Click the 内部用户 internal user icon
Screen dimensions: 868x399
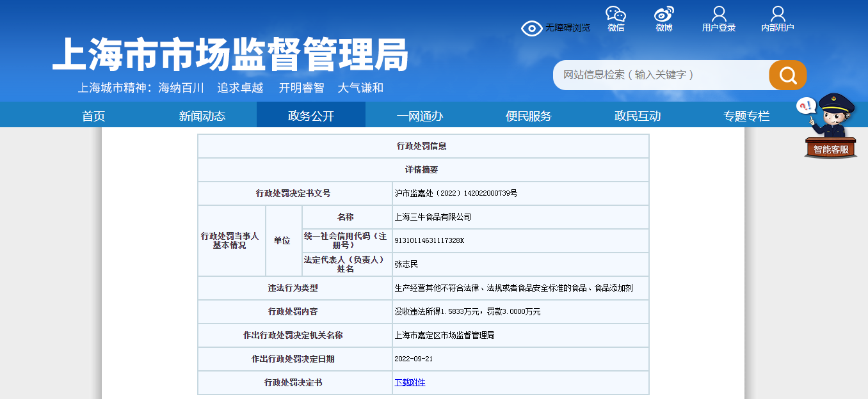(778, 14)
